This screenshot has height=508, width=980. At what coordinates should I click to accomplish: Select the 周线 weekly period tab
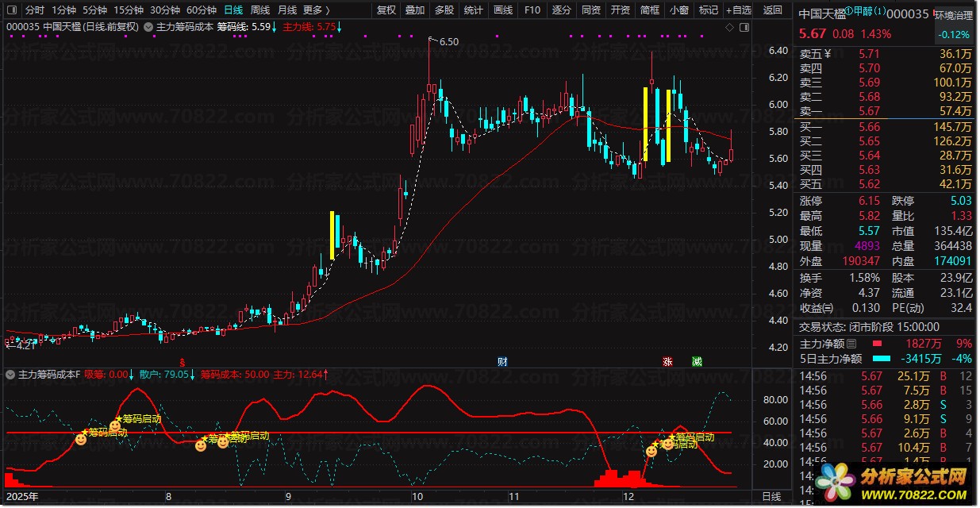[x=260, y=10]
